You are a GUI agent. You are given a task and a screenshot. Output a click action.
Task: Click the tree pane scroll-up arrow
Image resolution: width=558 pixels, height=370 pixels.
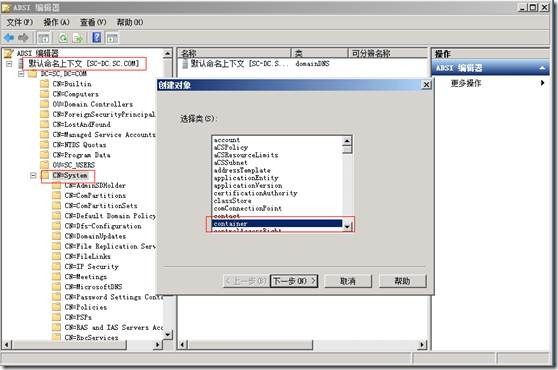167,53
